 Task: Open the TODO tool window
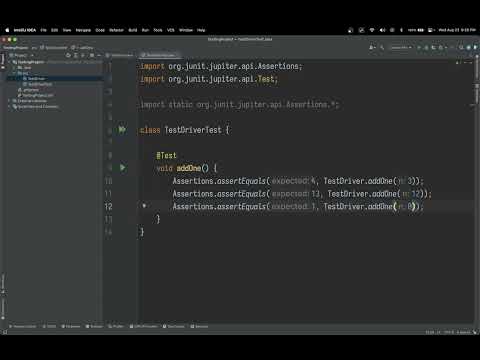(49, 326)
